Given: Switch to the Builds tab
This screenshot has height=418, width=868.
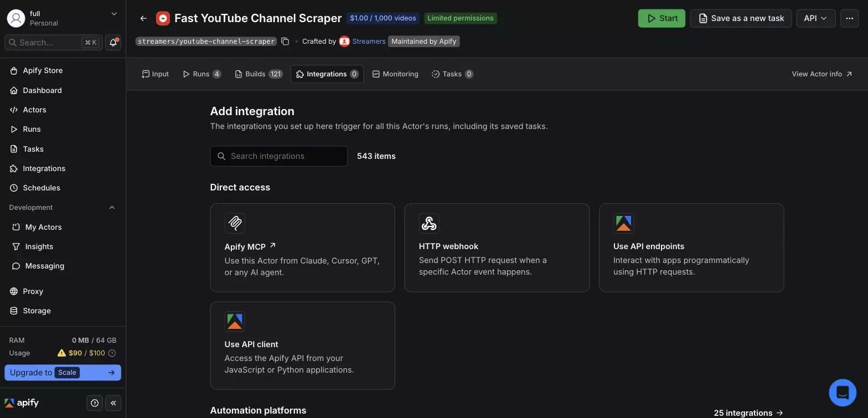Looking at the screenshot, I should (x=259, y=74).
